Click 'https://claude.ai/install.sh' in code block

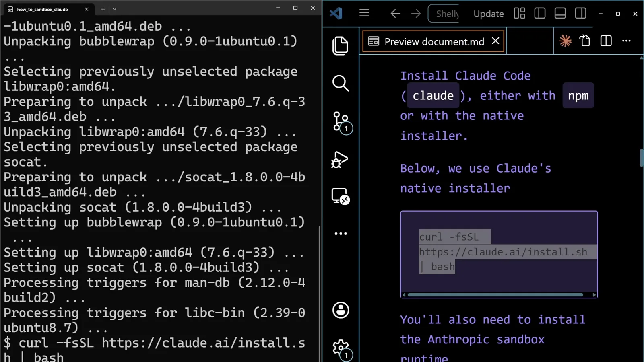[x=503, y=252]
